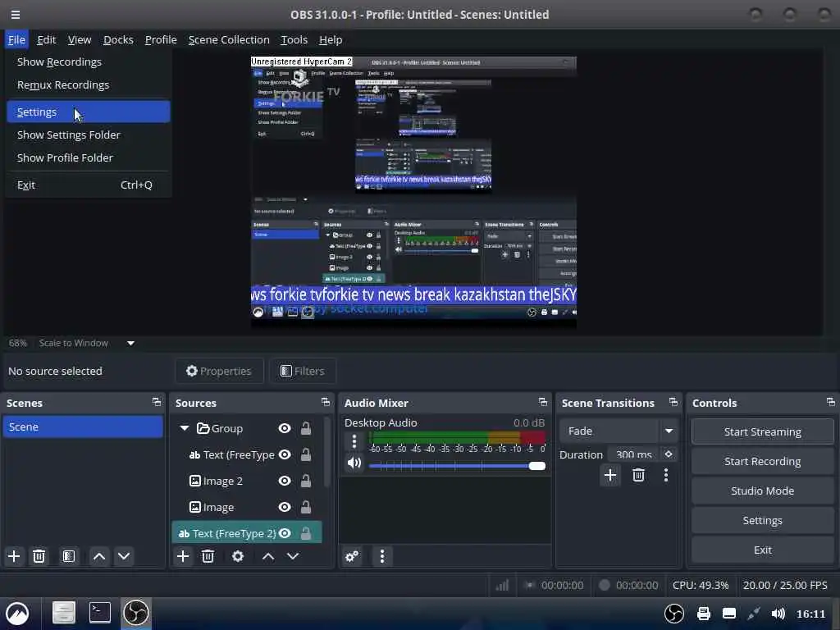Select Settings in File menu
Image resolution: width=840 pixels, height=630 pixels.
(89, 112)
